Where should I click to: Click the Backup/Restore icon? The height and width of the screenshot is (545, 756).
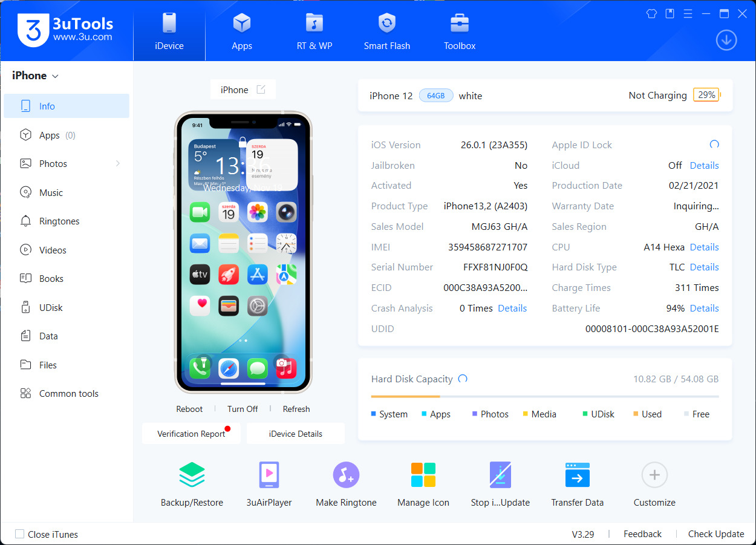(x=192, y=475)
